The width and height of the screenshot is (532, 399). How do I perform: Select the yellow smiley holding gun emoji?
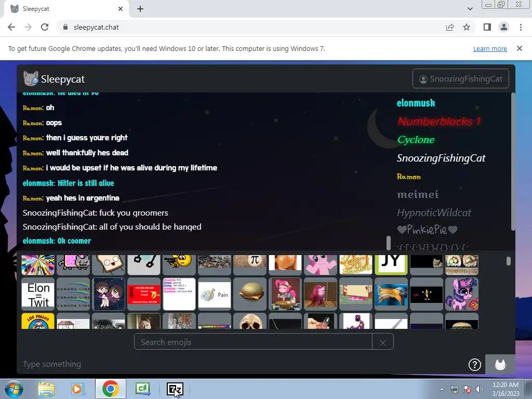pyautogui.click(x=179, y=264)
